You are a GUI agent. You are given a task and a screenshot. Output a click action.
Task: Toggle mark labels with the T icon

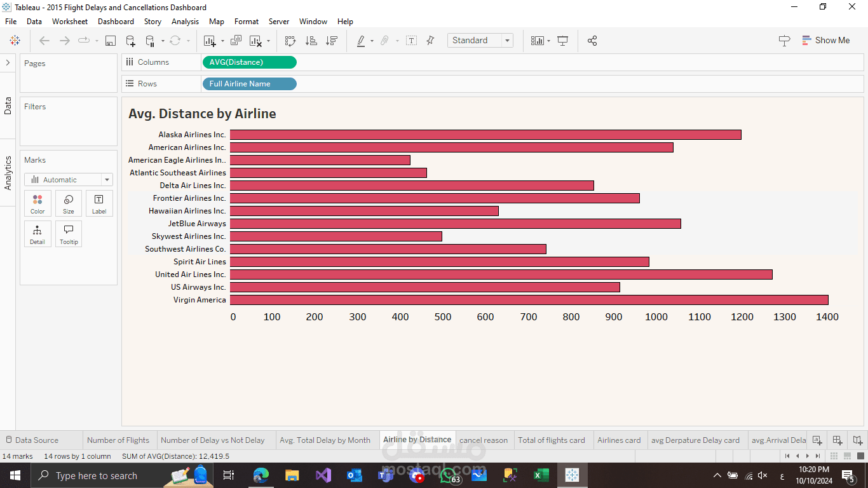coord(412,41)
